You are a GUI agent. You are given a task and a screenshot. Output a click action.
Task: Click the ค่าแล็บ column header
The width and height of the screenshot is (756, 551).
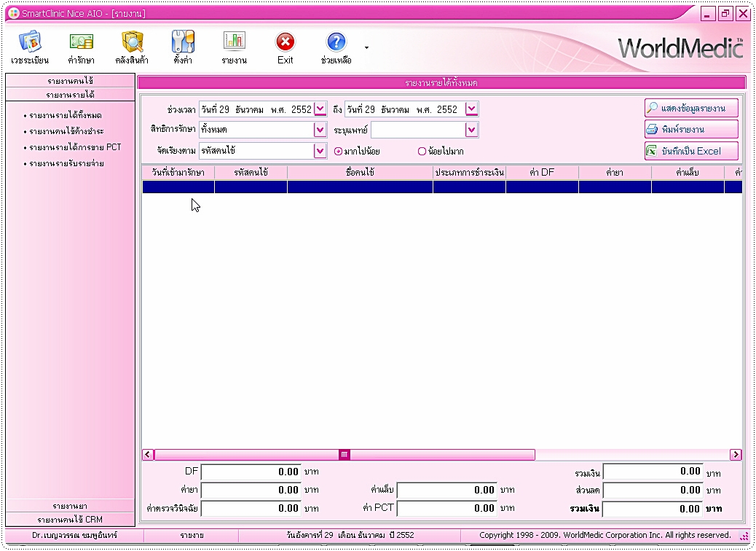point(688,172)
